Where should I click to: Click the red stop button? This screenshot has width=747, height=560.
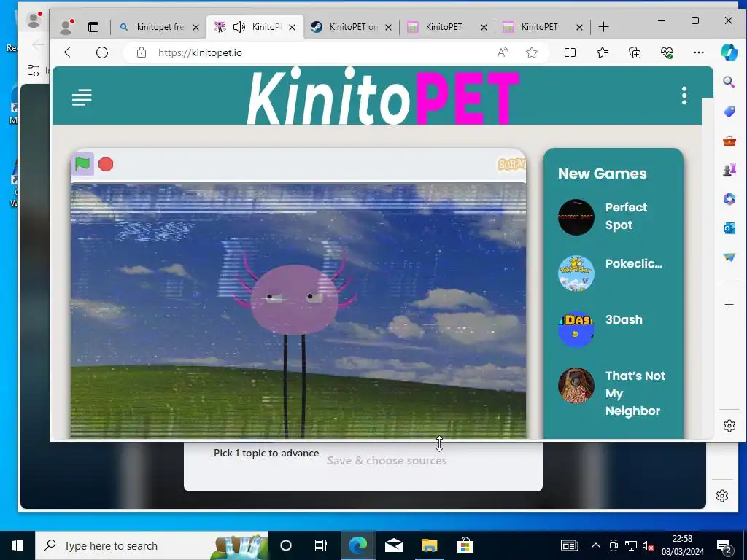(106, 164)
